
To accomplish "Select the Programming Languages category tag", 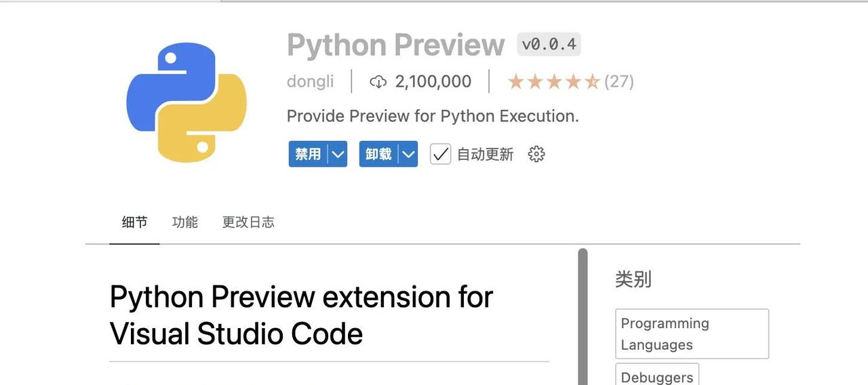I will pos(692,333).
